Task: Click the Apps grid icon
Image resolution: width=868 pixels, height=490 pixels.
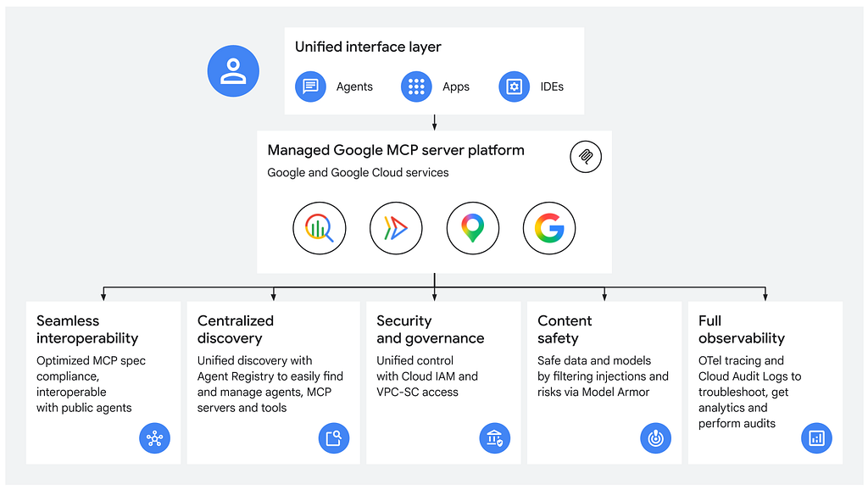Action: [x=416, y=86]
